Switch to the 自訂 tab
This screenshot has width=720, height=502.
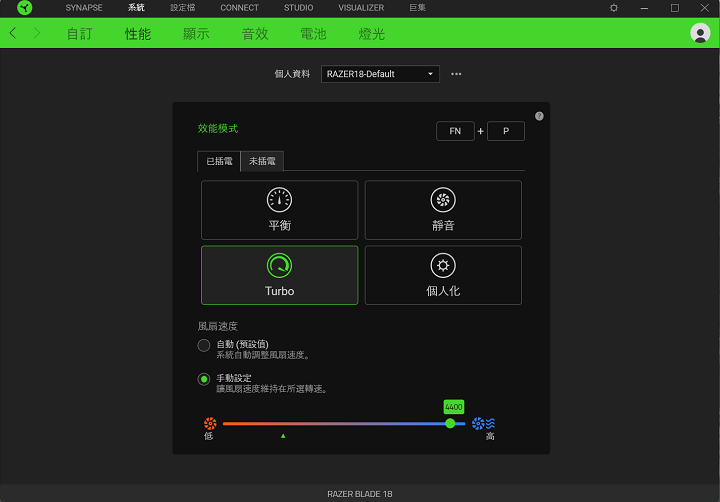tap(79, 34)
